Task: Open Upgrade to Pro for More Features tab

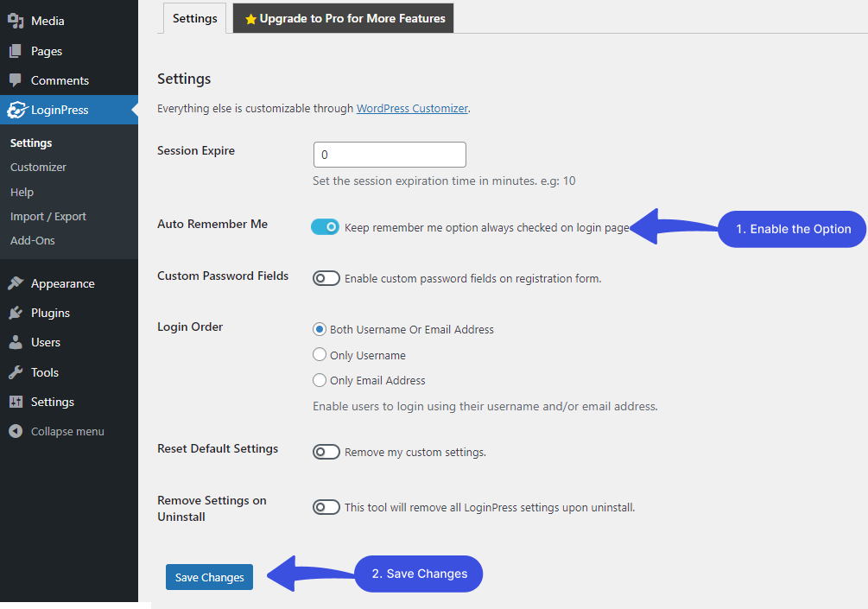Action: pyautogui.click(x=343, y=18)
